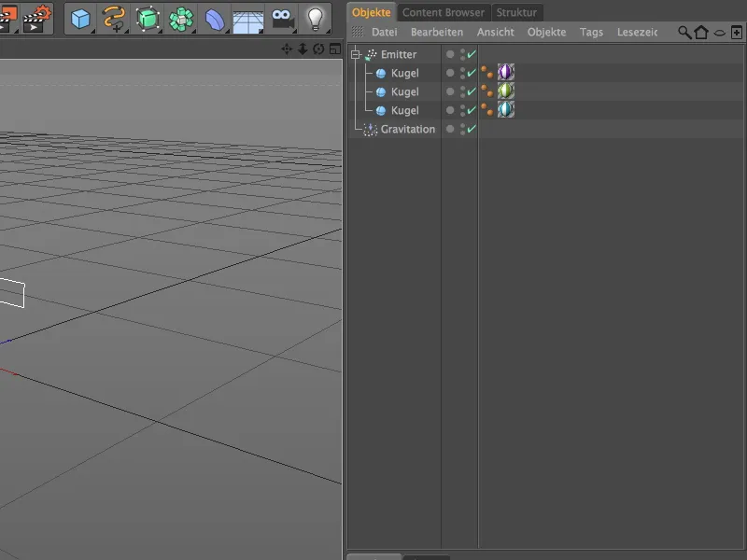Select the Emitter object row
Image resolution: width=747 pixels, height=560 pixels.
(x=399, y=55)
